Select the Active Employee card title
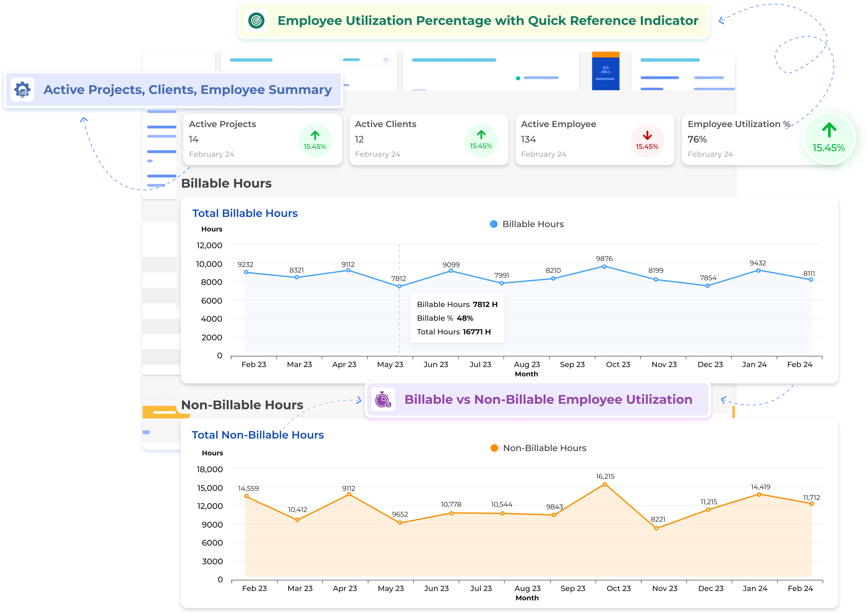This screenshot has width=868, height=614. (x=558, y=124)
